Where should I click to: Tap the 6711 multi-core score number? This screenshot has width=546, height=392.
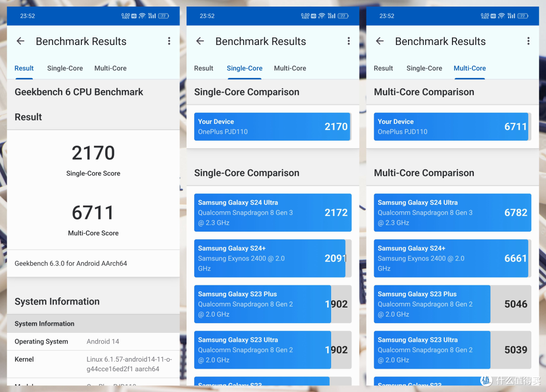tap(94, 212)
